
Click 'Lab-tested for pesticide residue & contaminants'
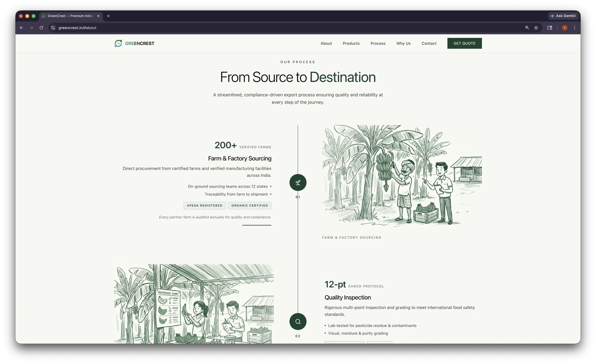pos(372,326)
